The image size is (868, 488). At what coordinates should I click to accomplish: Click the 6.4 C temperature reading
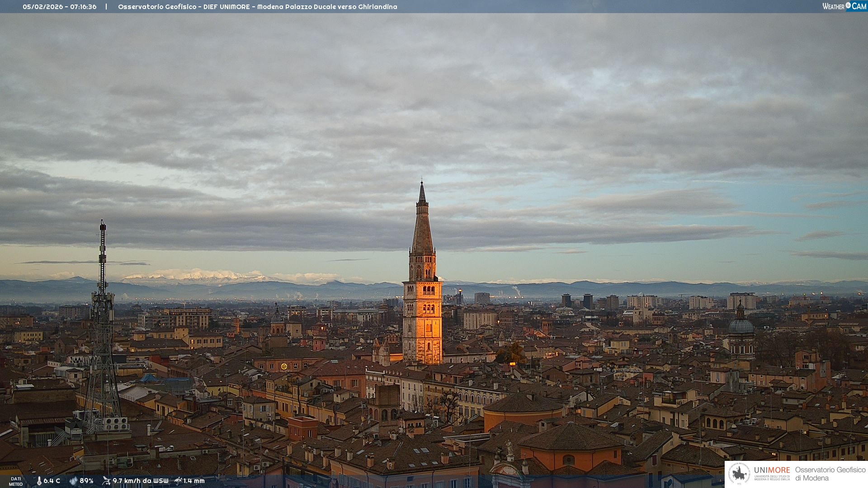pos(52,481)
